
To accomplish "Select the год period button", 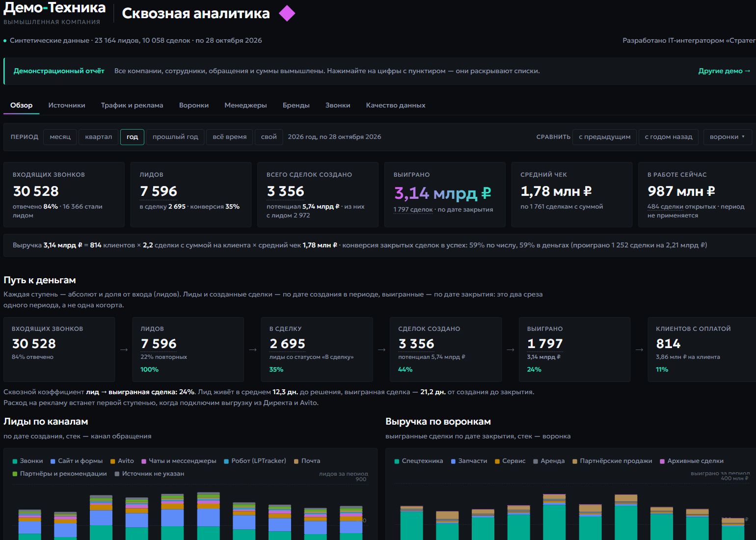I will (133, 137).
